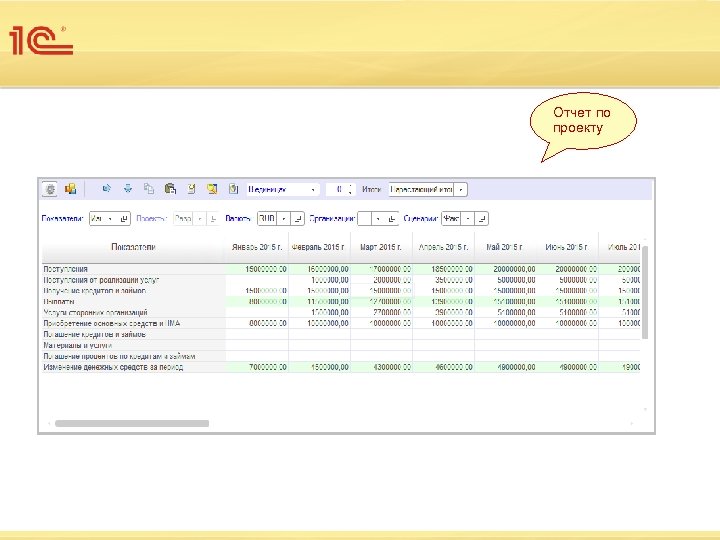Click the Январь 2015 г. column header
The width and height of the screenshot is (720, 540).
257,247
